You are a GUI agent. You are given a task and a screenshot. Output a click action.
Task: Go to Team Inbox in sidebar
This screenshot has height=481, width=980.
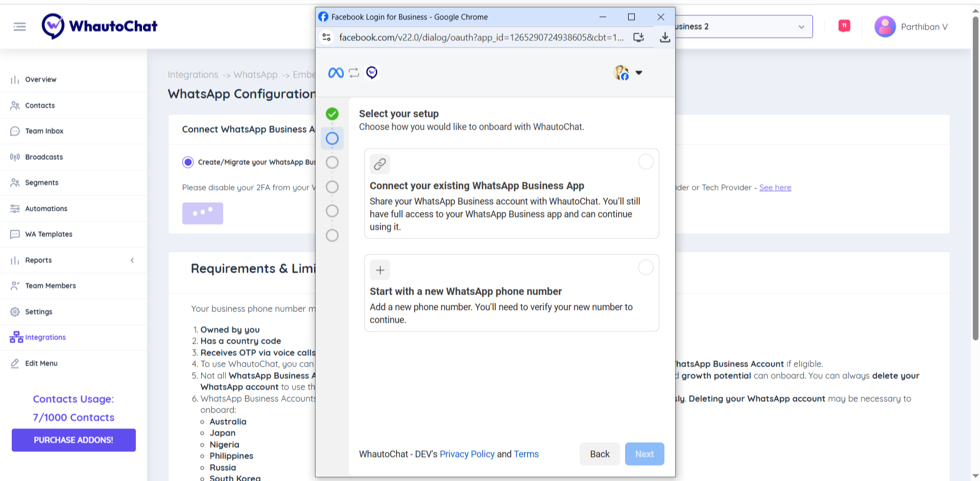(x=44, y=131)
